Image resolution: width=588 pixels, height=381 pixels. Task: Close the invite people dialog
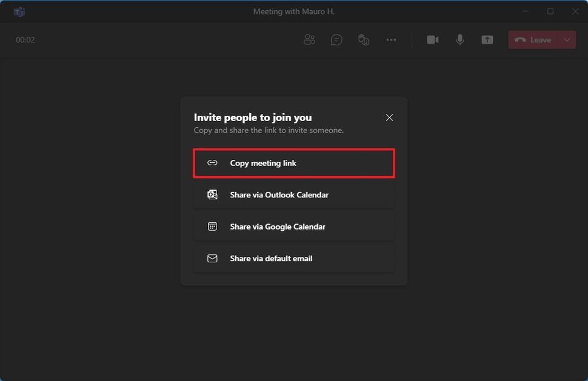389,118
